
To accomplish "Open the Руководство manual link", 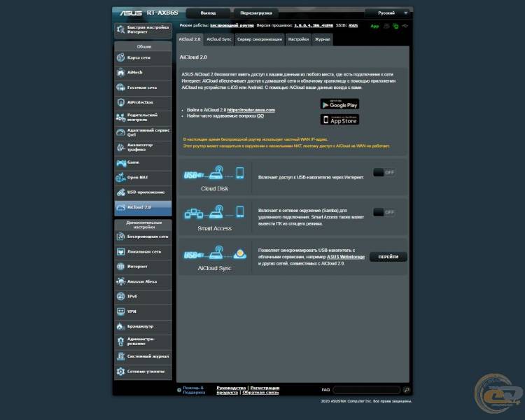I will (x=231, y=388).
